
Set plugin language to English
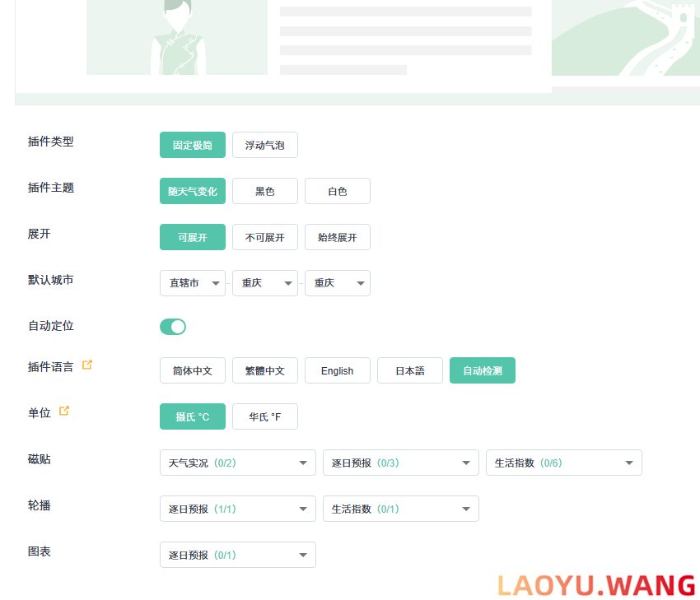pyautogui.click(x=337, y=370)
